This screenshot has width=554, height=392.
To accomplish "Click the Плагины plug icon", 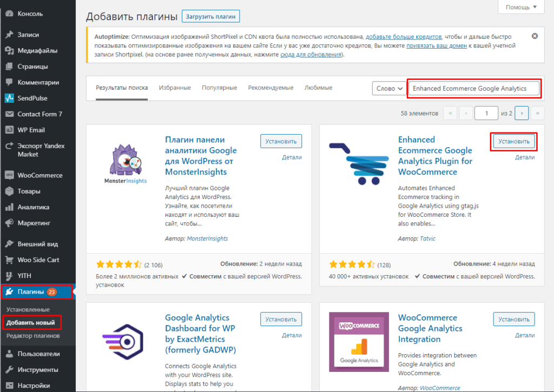I will pyautogui.click(x=10, y=292).
